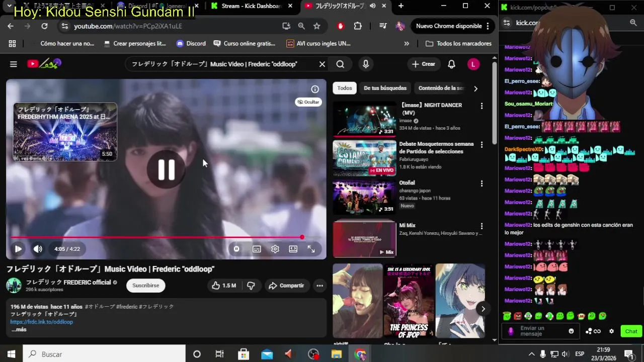The height and width of the screenshot is (362, 644).
Task: Open The Princess of JPOP short
Action: (409, 301)
